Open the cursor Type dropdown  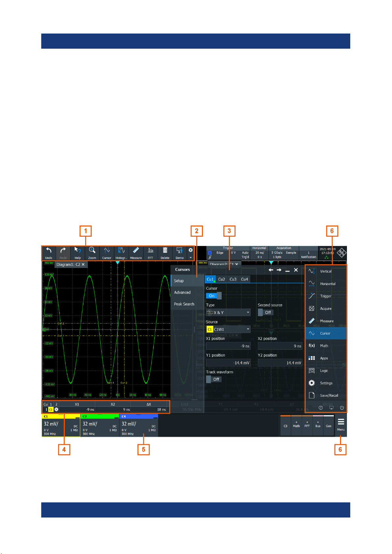tap(228, 312)
